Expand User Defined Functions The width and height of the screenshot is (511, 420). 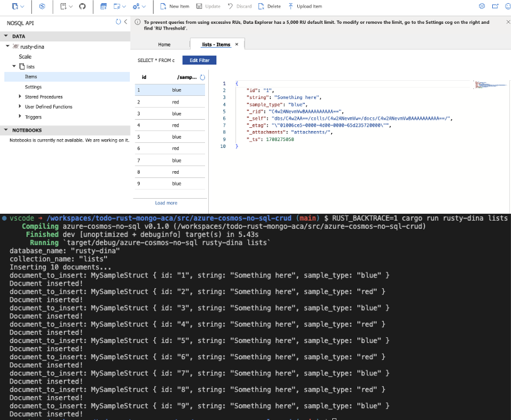coord(20,106)
